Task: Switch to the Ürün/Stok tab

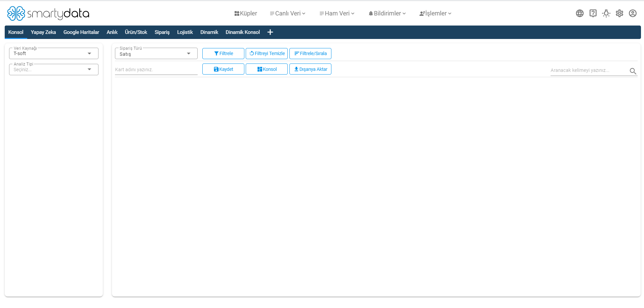Action: tap(136, 32)
